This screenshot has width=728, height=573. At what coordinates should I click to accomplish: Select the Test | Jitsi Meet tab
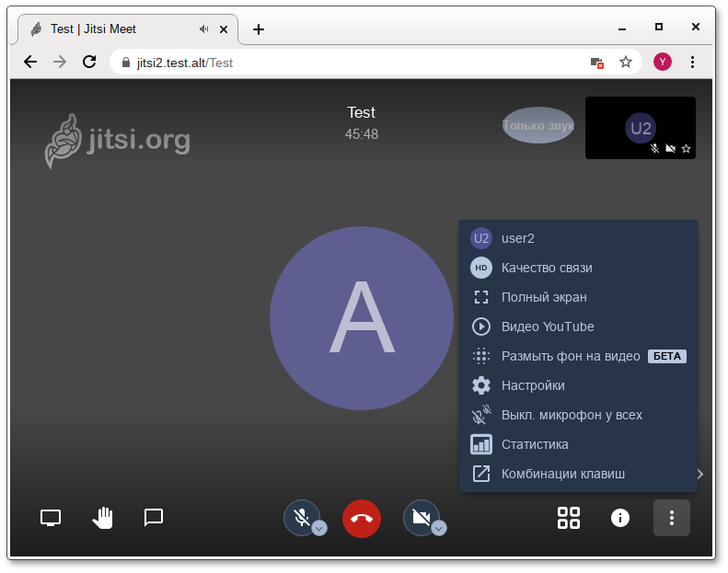tap(128, 29)
